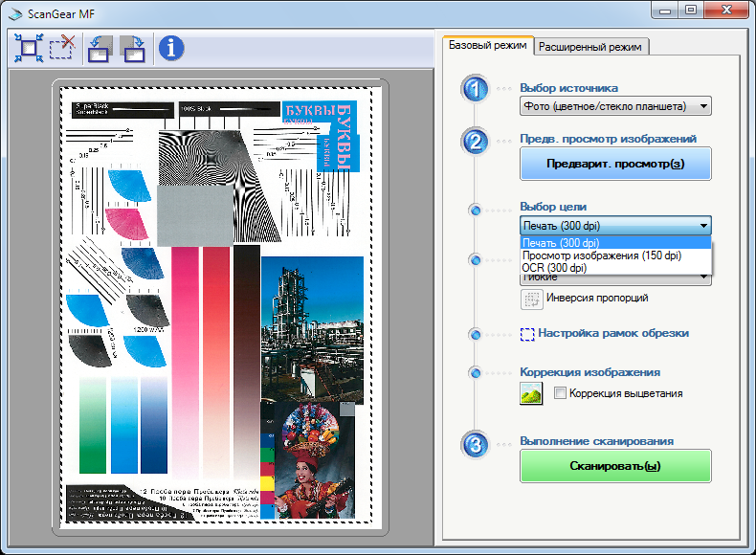Open the Выбор источника dropdown
Viewport: 756px width, 555px height.
point(615,106)
